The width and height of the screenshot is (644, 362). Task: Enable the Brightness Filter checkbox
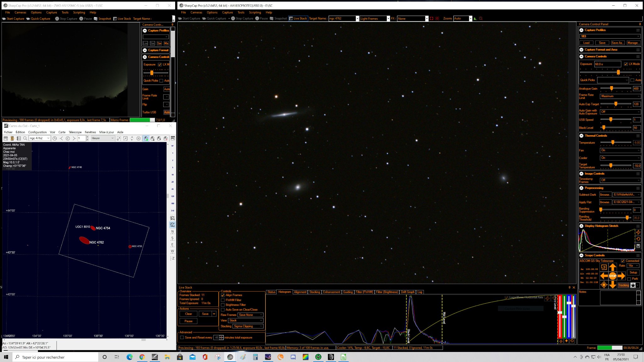coord(223,305)
